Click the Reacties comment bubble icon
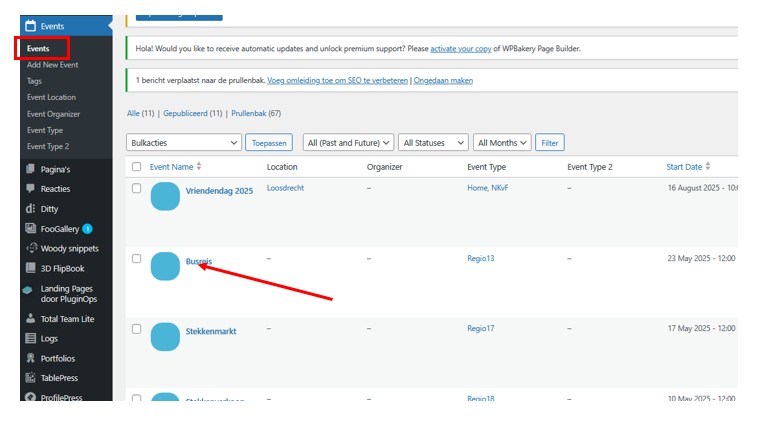This screenshot has height=423, width=760. pyautogui.click(x=31, y=188)
